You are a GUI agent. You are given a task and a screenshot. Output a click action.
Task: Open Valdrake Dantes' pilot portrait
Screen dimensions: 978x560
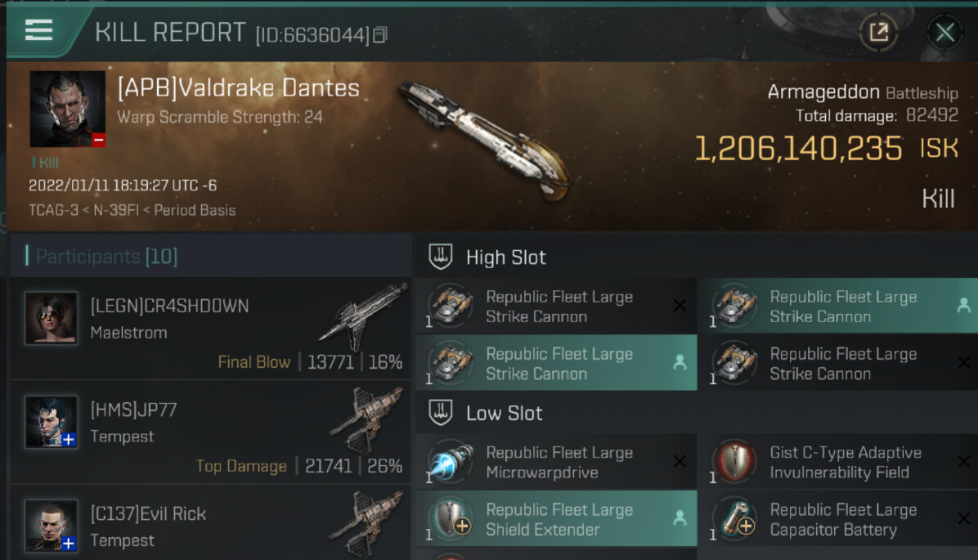coord(67,109)
